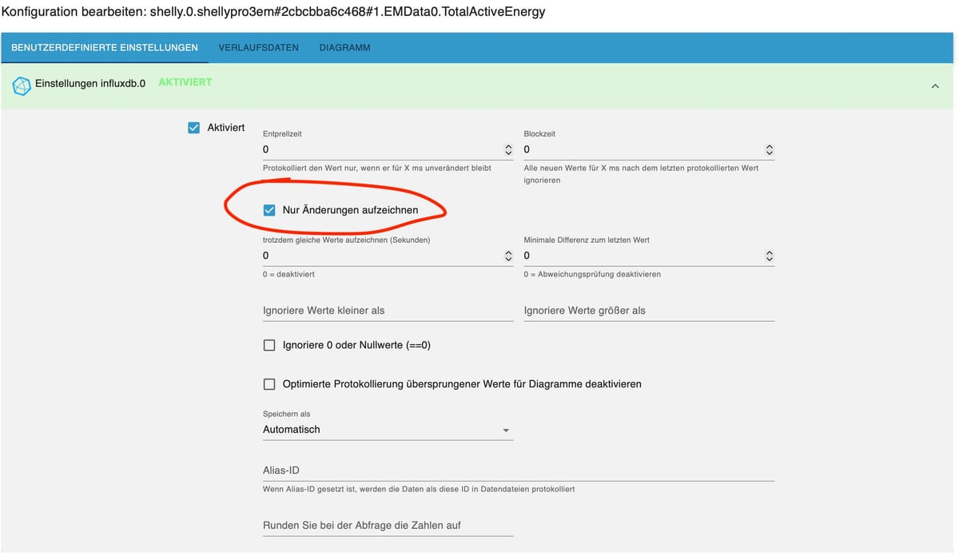Collapse the influxdb.0 settings panel chevron

tap(935, 85)
